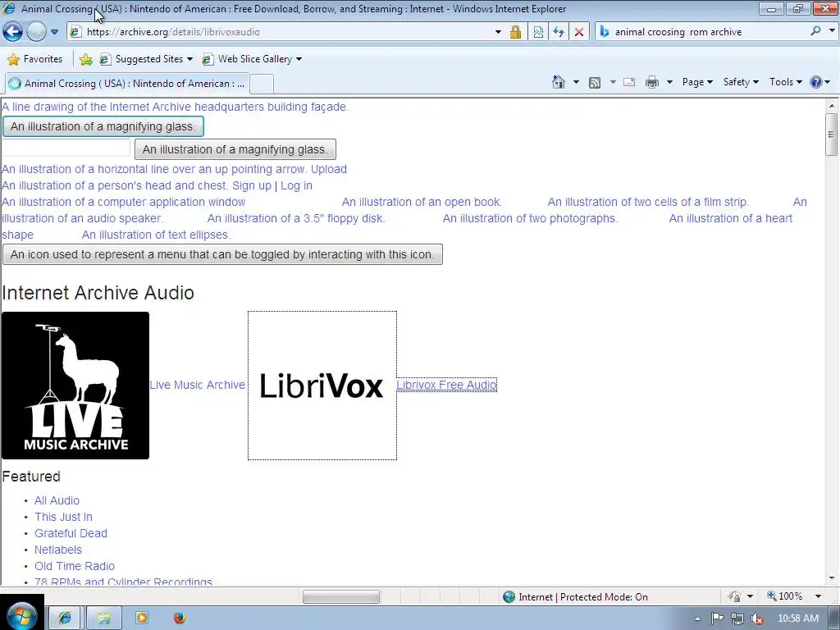Stop loading with the red X icon

[579, 32]
